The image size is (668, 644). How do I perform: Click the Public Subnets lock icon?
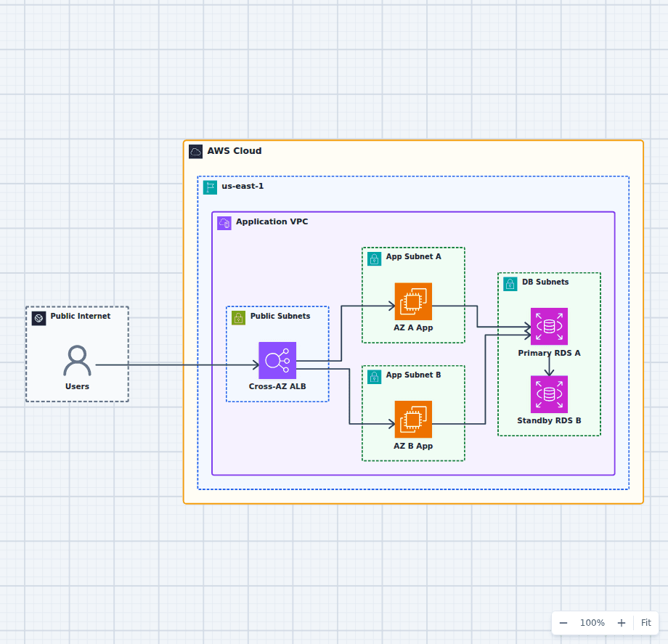[x=239, y=318]
